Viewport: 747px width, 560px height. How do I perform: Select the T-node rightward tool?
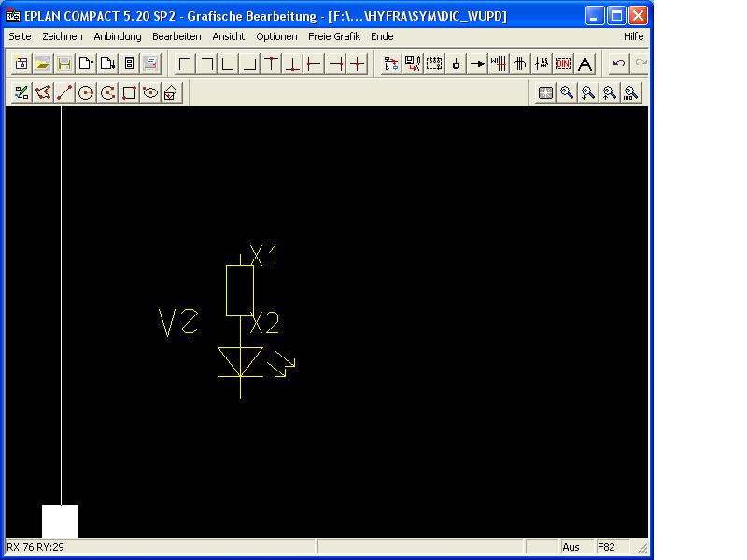click(314, 63)
